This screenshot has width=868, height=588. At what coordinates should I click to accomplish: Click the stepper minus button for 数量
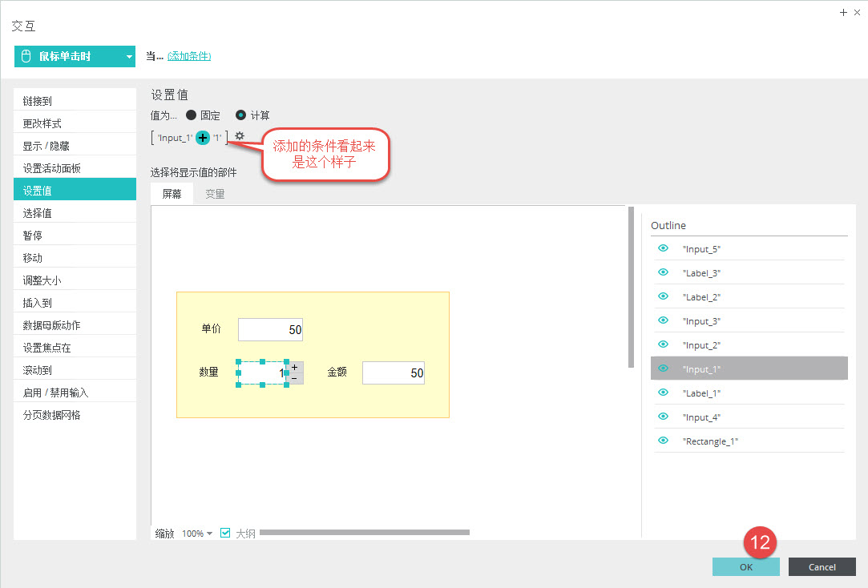click(x=295, y=378)
